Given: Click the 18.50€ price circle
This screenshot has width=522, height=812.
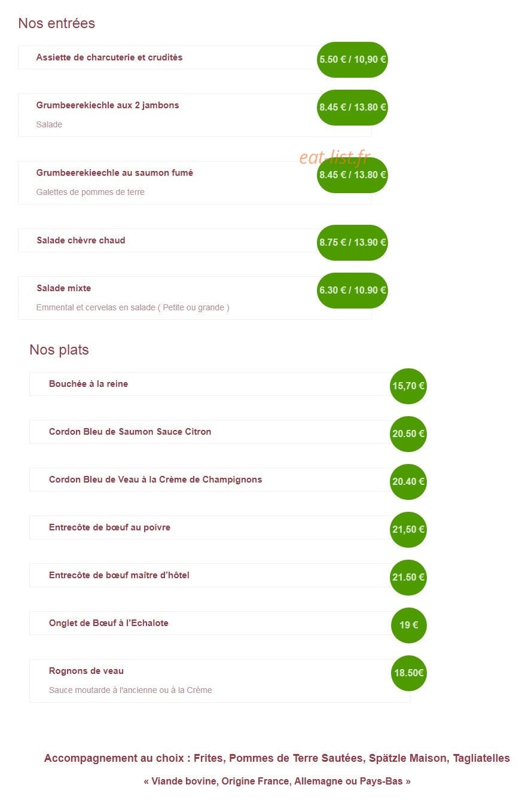Looking at the screenshot, I should 409,673.
